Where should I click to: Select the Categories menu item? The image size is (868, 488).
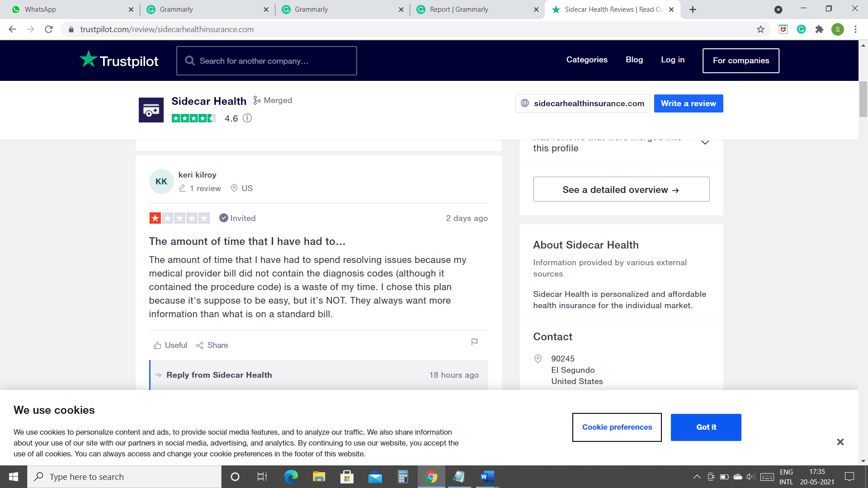coord(587,60)
